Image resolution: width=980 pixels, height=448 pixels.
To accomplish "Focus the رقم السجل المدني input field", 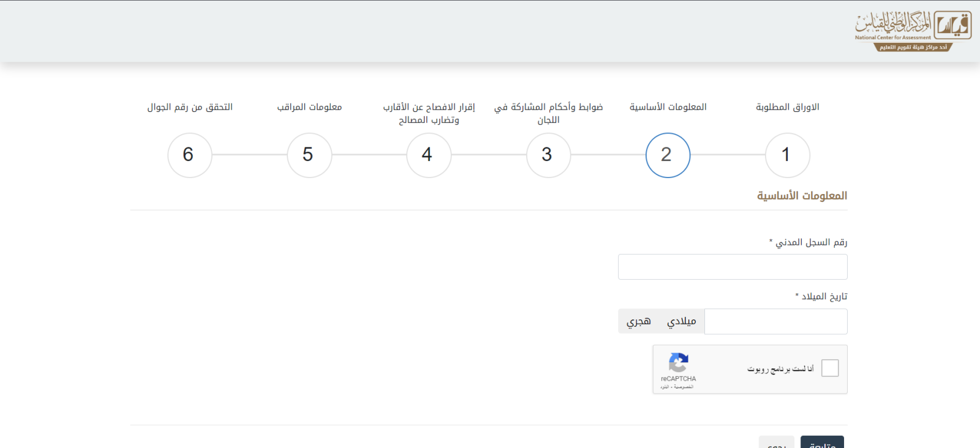I will coord(733,267).
